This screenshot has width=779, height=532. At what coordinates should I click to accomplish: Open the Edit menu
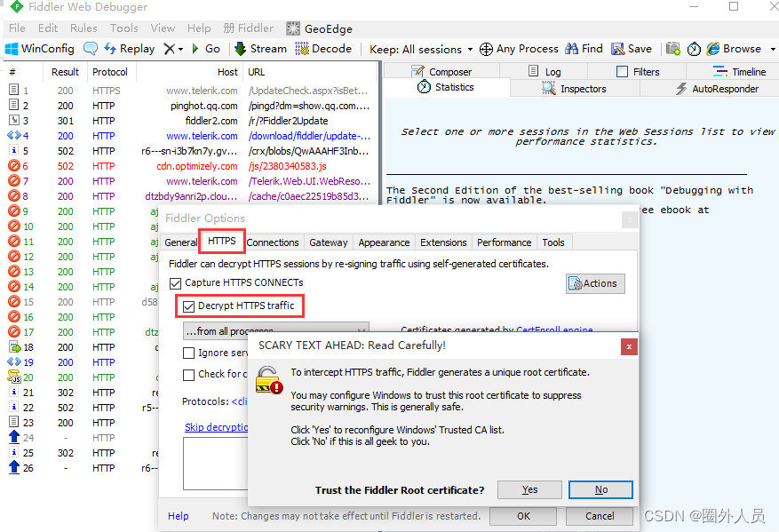coord(48,28)
